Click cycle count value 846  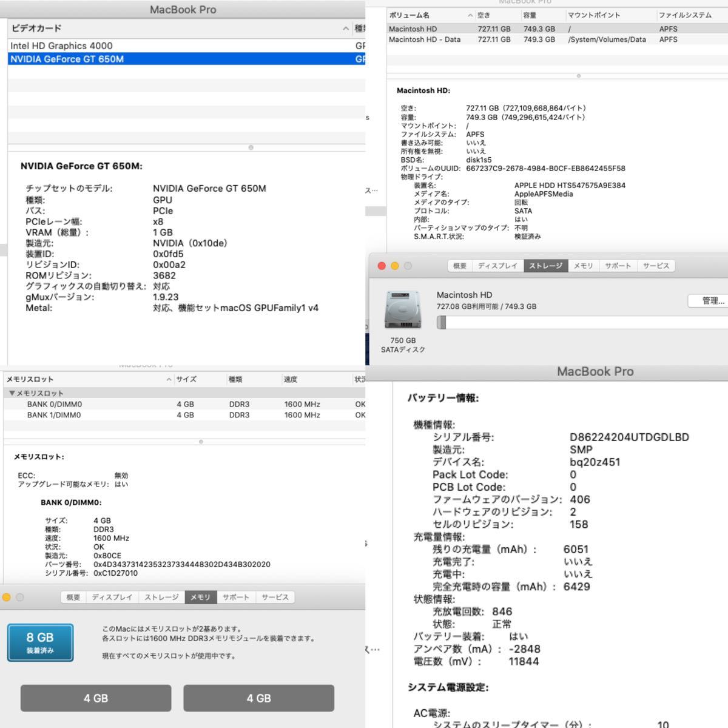(502, 612)
